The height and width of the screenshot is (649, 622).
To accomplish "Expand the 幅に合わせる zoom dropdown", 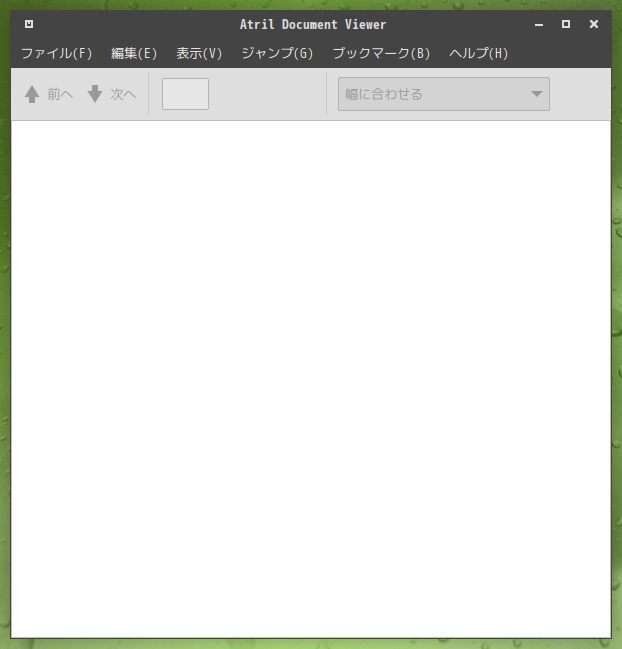I will point(444,94).
